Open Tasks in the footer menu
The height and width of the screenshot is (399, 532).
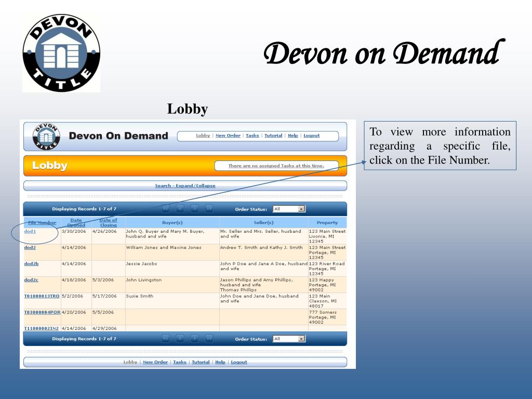click(179, 362)
